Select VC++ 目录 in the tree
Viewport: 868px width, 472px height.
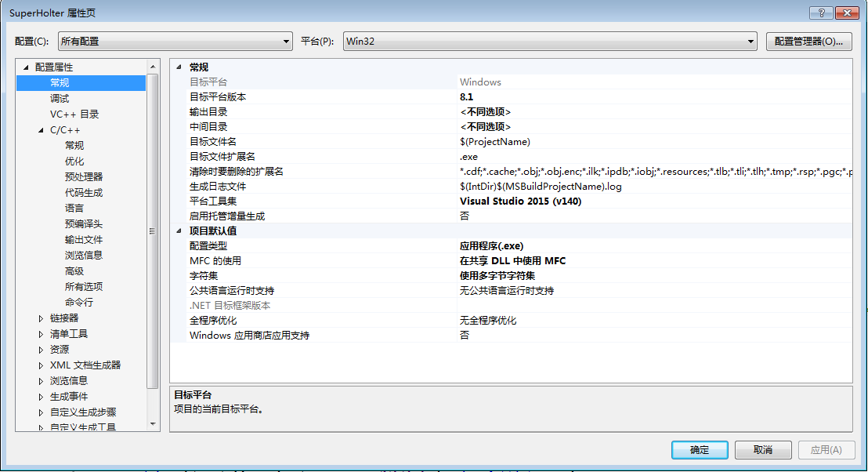click(74, 114)
